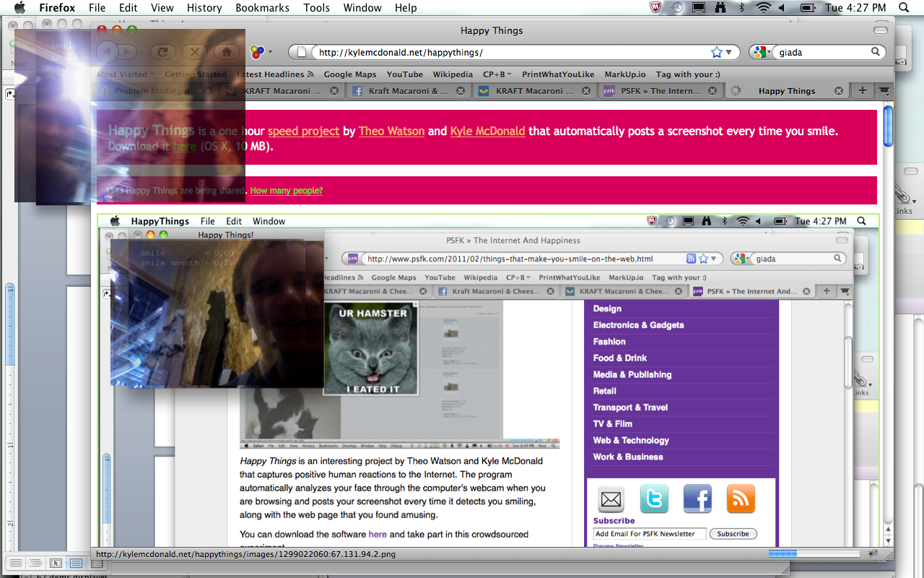Screen dimensions: 924x578
Task: Expand the CP+B bookmarks folder
Action: [x=497, y=74]
